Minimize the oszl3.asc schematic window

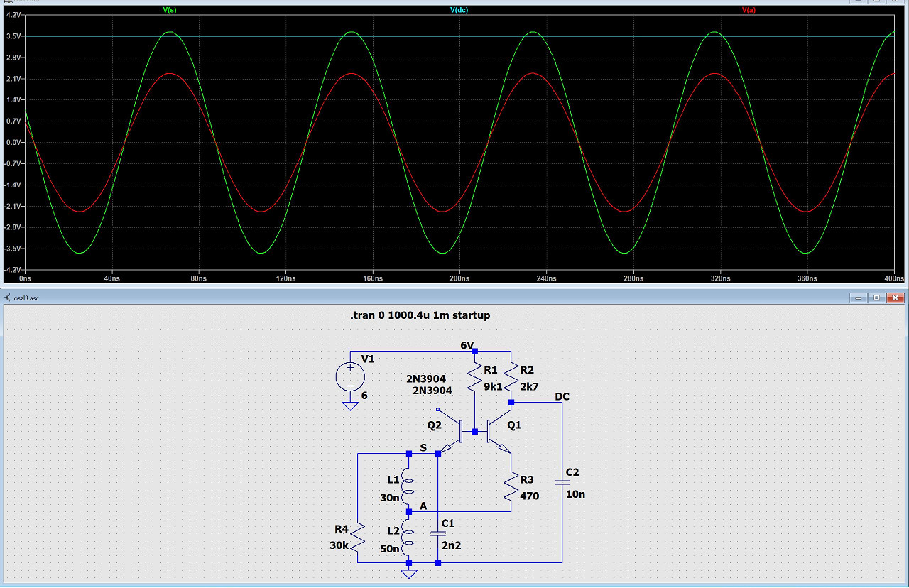[x=860, y=298]
